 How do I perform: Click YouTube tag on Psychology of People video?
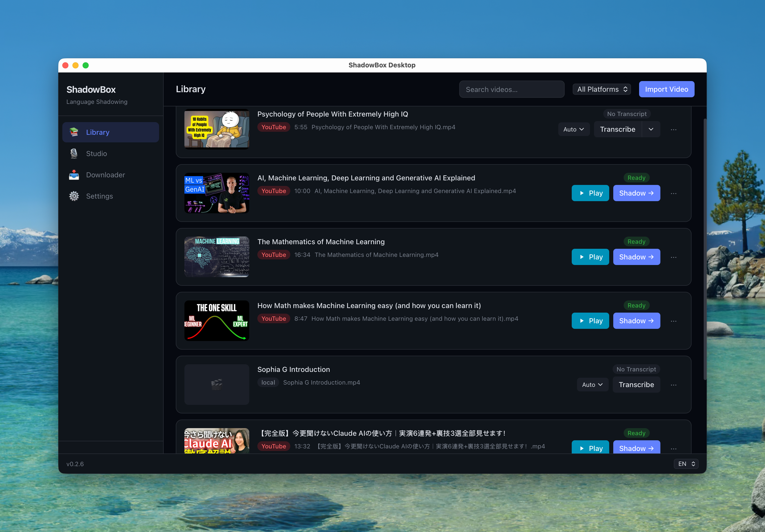click(274, 127)
